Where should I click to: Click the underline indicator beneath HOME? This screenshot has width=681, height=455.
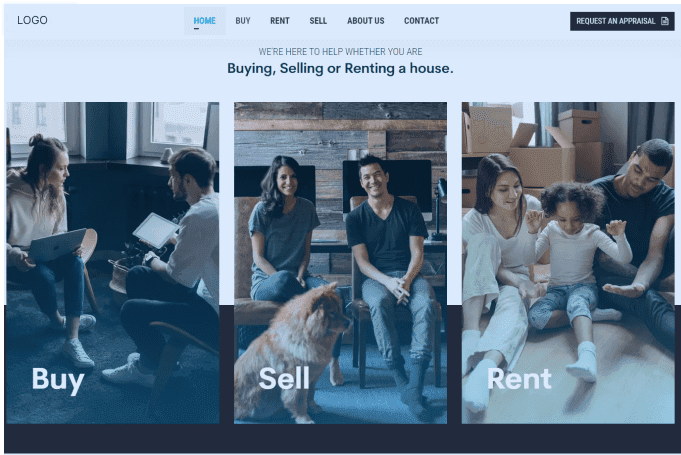(196, 29)
